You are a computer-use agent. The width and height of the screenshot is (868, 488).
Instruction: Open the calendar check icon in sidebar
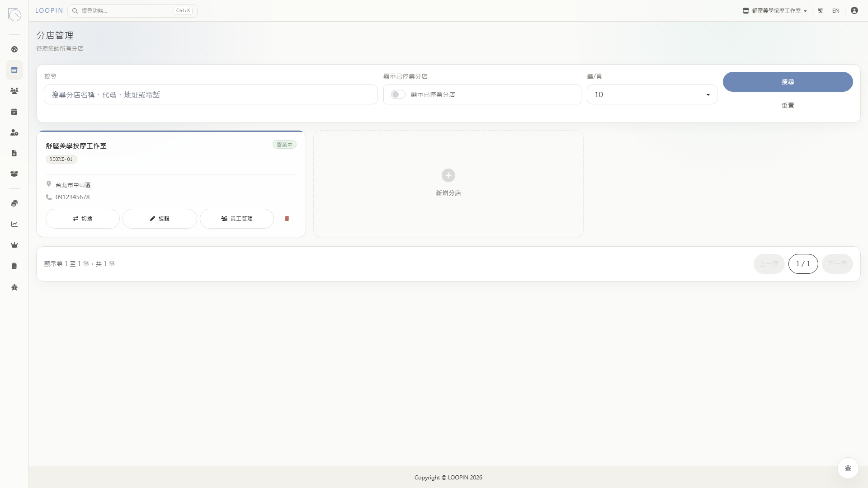click(x=14, y=112)
